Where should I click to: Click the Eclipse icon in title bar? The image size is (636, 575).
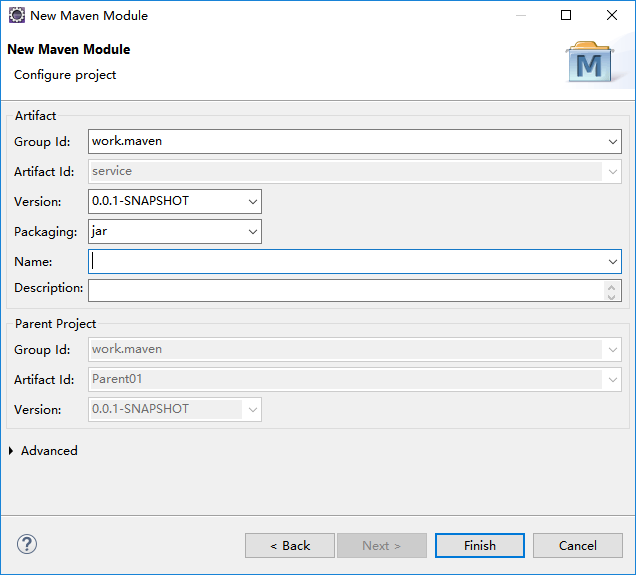(x=17, y=15)
